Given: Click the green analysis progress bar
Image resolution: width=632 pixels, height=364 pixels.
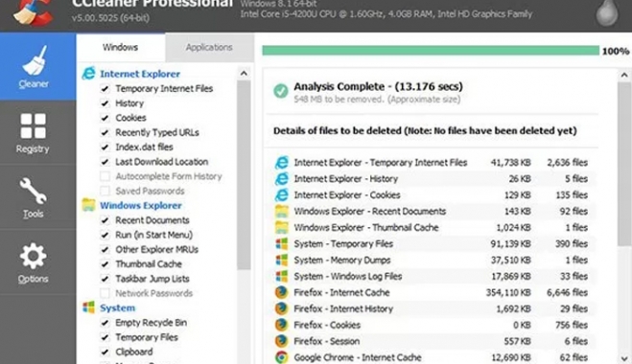Looking at the screenshot, I should coord(431,51).
